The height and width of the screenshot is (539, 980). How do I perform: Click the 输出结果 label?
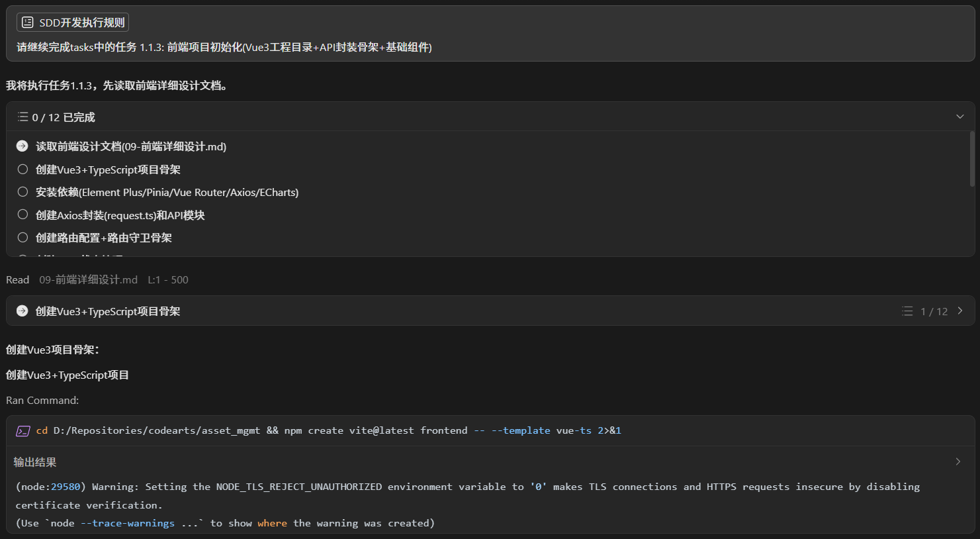pos(35,462)
